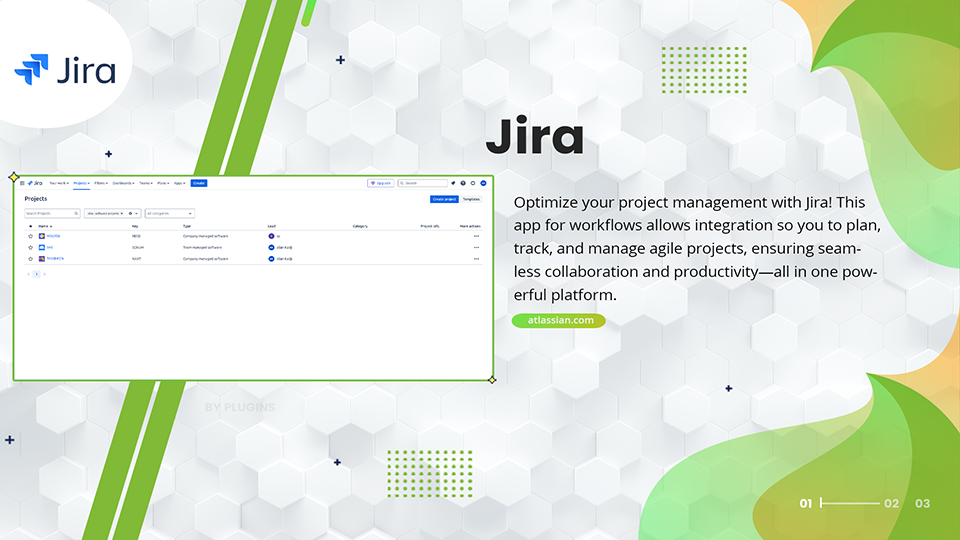Go to the next page arrow in pagination
The width and height of the screenshot is (960, 540).
[45, 274]
